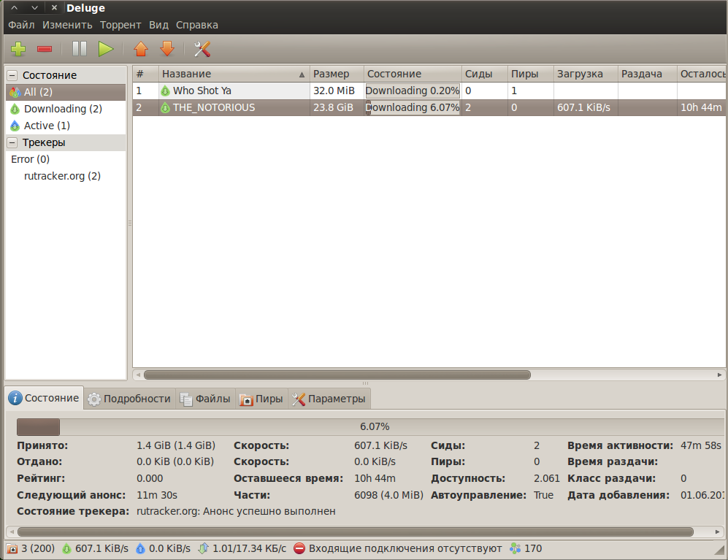
Task: Sort by the Загрузка column header
Action: [x=586, y=74]
